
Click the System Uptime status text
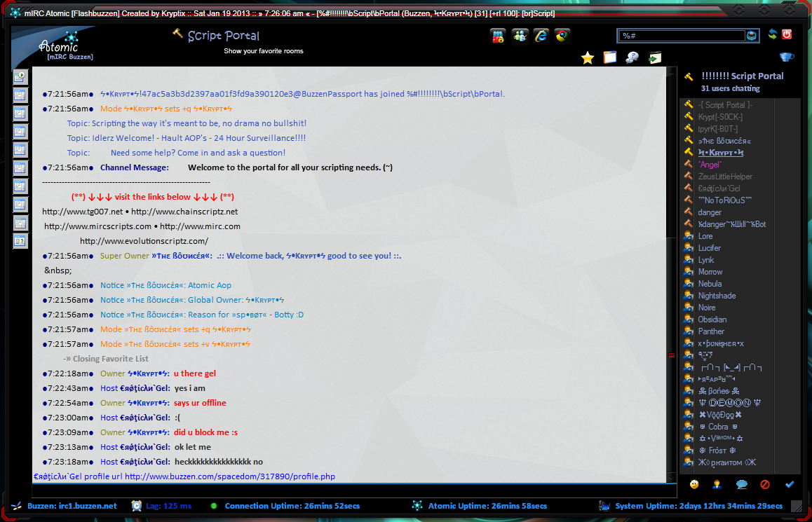click(698, 506)
